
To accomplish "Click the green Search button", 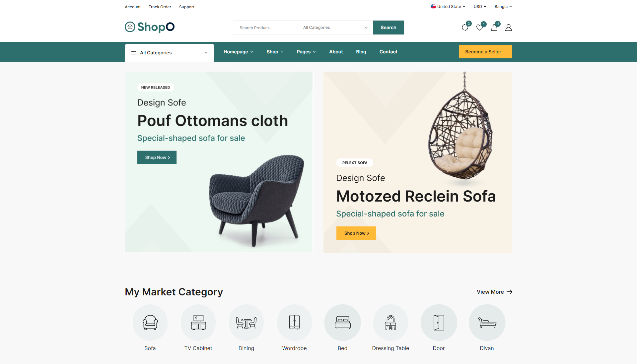I will pyautogui.click(x=389, y=28).
